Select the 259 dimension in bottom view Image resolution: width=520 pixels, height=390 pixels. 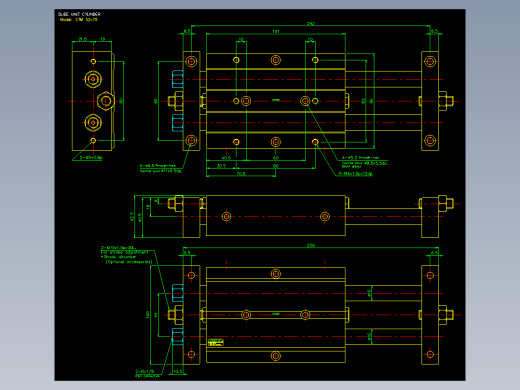[x=310, y=246]
